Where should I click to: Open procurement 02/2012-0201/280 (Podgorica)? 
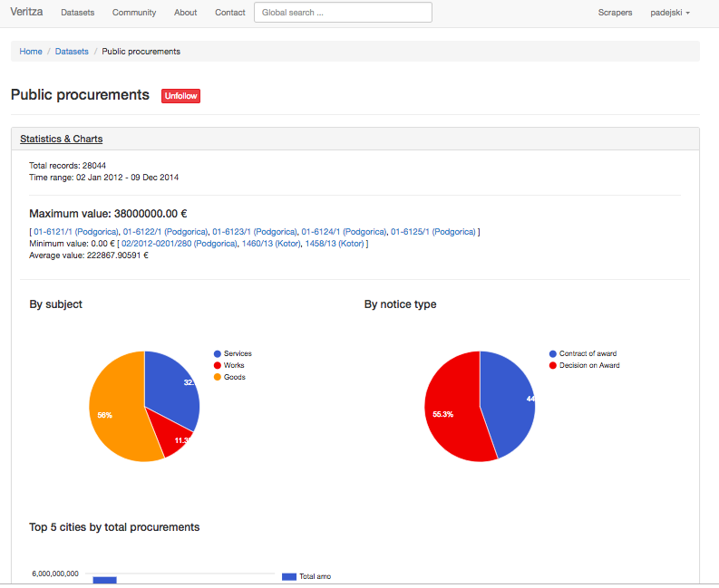180,244
